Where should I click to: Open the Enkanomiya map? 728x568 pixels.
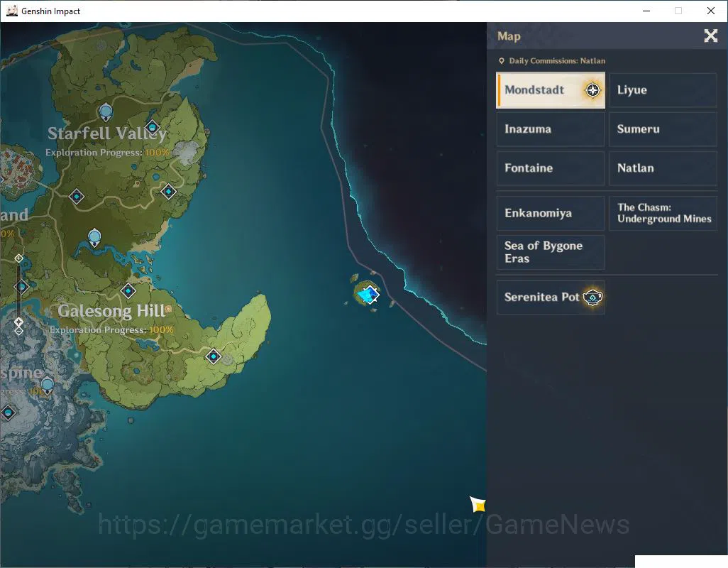551,213
